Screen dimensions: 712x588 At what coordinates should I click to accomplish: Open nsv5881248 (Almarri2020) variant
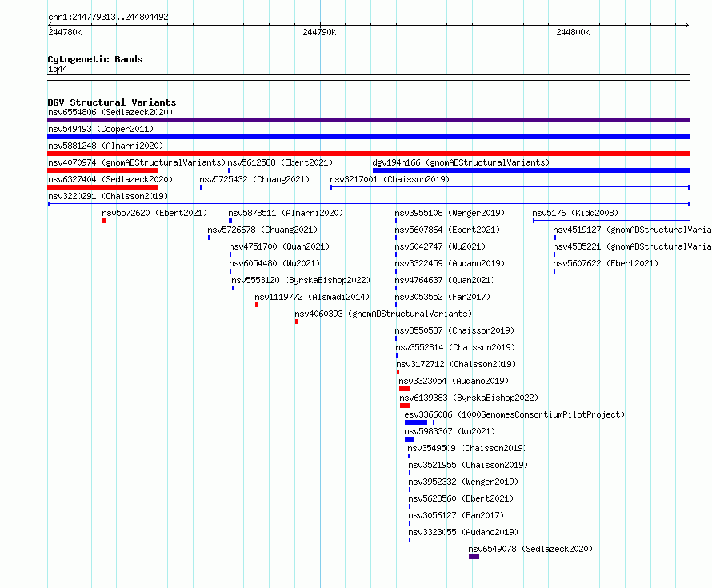pos(106,146)
